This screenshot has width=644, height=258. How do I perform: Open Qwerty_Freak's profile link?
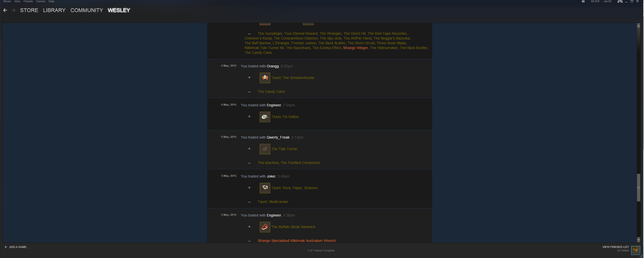tap(278, 137)
